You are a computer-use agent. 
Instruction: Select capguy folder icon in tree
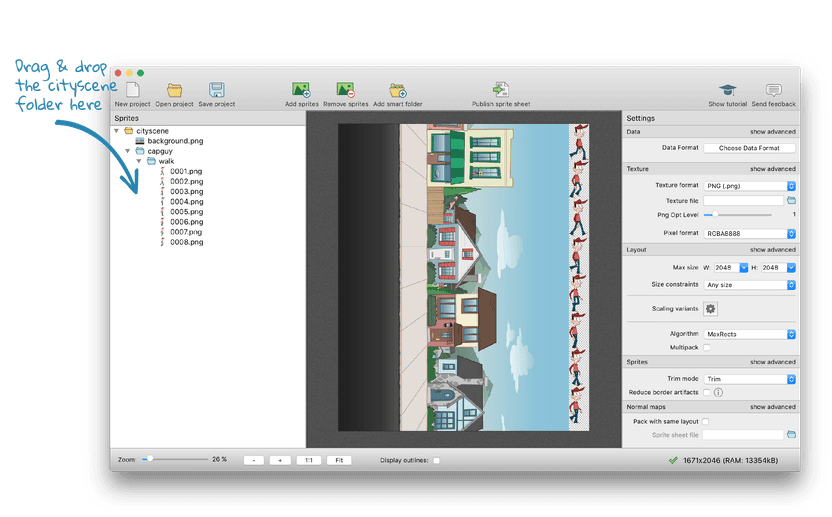[140, 151]
